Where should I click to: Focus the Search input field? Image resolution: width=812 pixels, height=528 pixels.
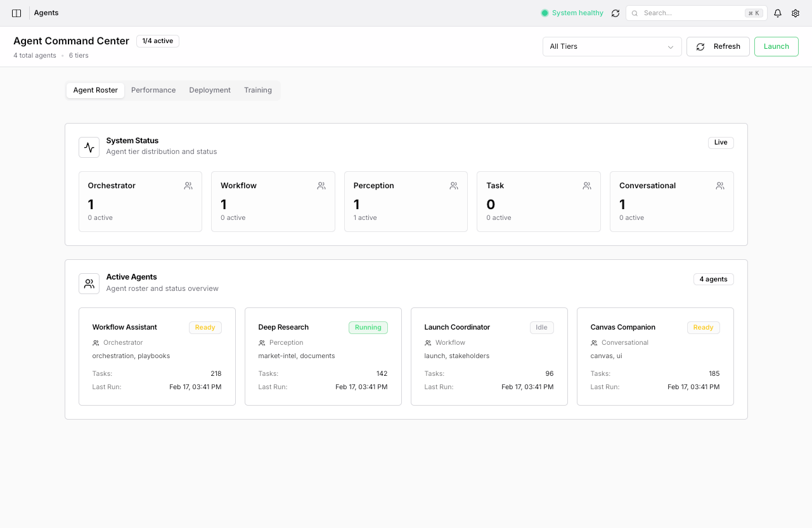pos(691,13)
